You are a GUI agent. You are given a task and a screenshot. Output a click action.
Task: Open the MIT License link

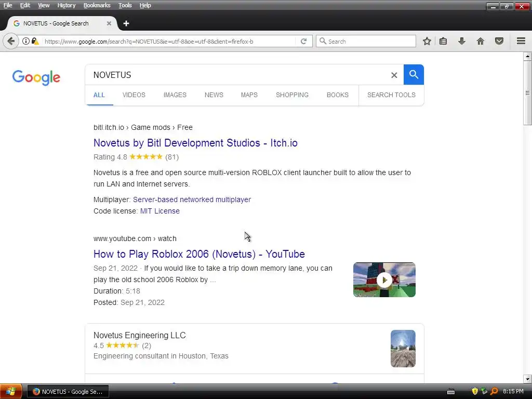point(160,211)
